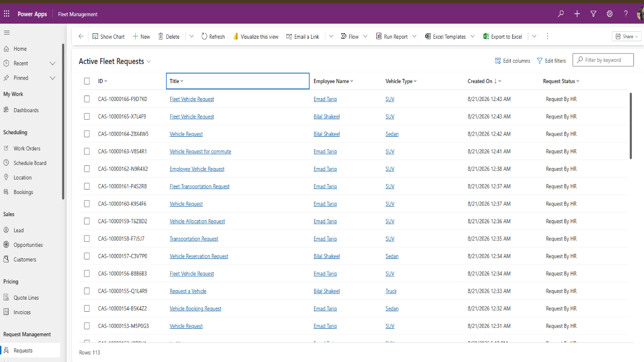Image resolution: width=644 pixels, height=362 pixels.
Task: Open Schedule Board in sidebar
Action: point(30,163)
